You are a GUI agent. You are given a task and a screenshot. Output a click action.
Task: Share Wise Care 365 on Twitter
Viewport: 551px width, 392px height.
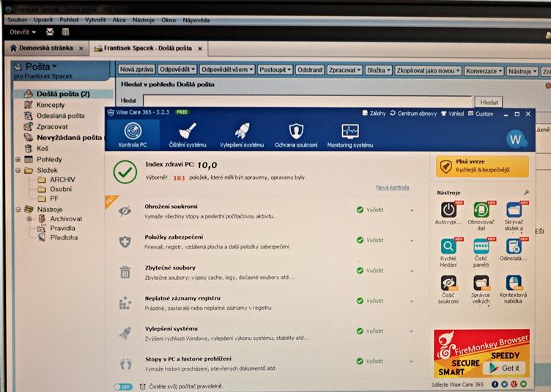(x=504, y=384)
